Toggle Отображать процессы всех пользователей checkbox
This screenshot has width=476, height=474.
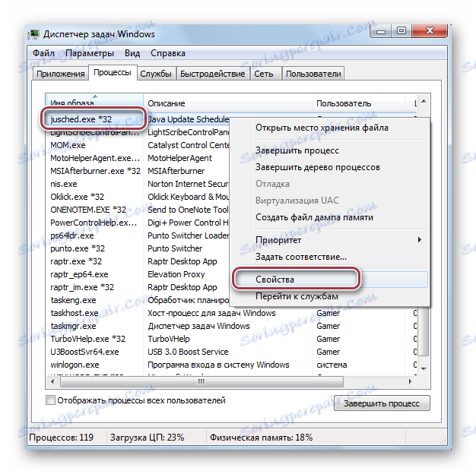(x=50, y=400)
